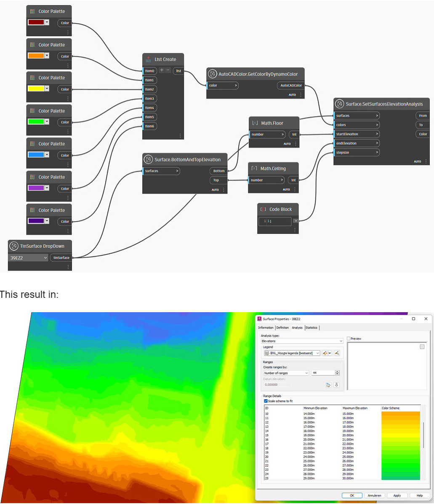The image size is (434, 504).
Task: Click the AutoCADColor.GetColorByDynamoColor node icon
Action: coord(212,74)
